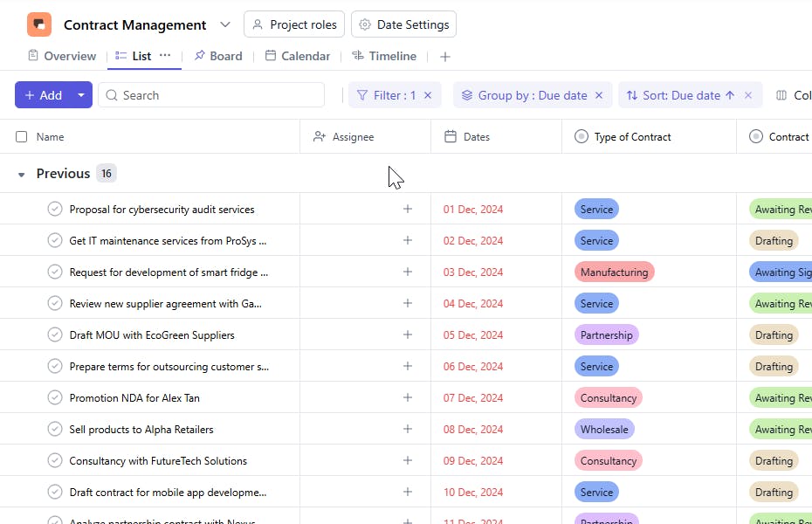812x524 pixels.
Task: Click the plus icon to add view
Action: point(445,57)
